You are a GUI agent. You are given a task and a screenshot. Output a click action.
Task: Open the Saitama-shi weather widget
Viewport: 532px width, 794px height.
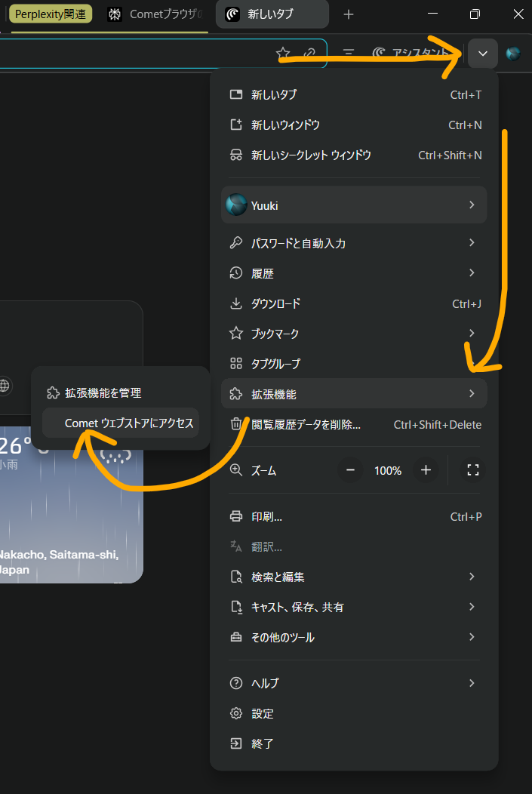tap(72, 505)
